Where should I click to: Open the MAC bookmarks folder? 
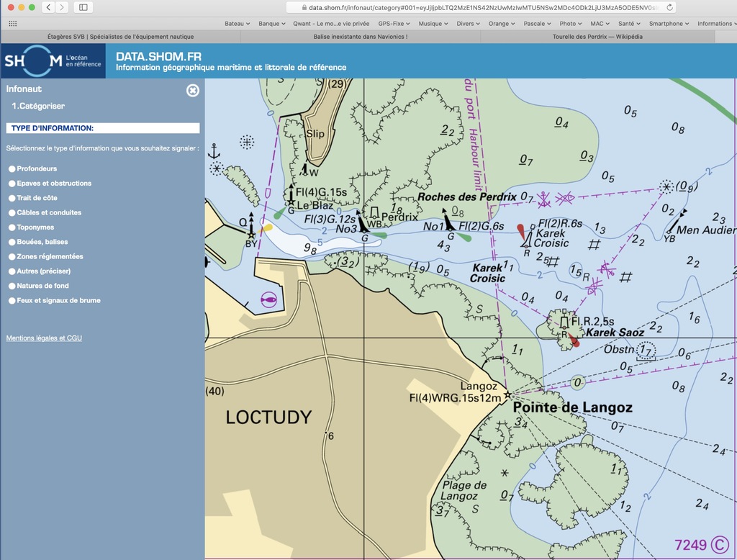pyautogui.click(x=600, y=24)
